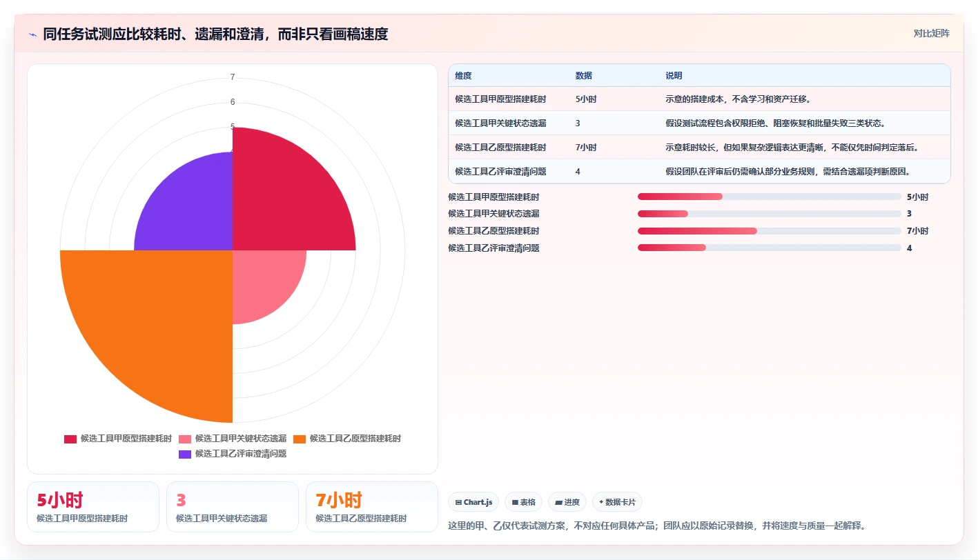Click the 表格 chip

point(524,502)
